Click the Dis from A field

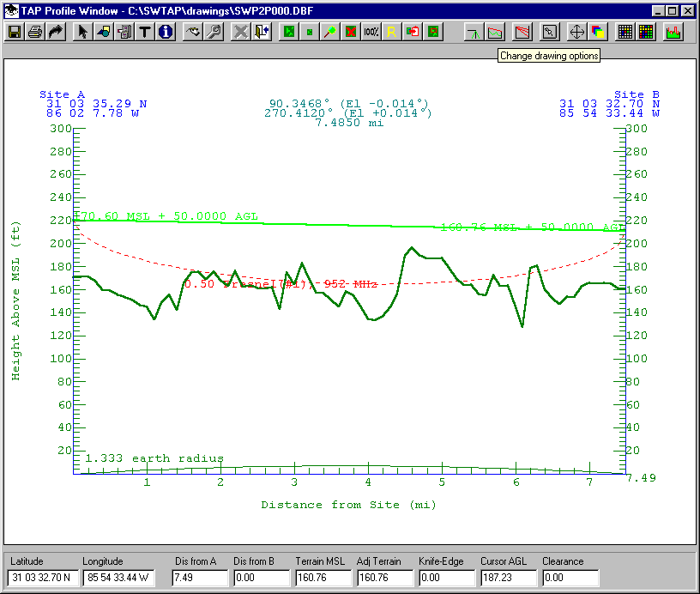coord(200,578)
